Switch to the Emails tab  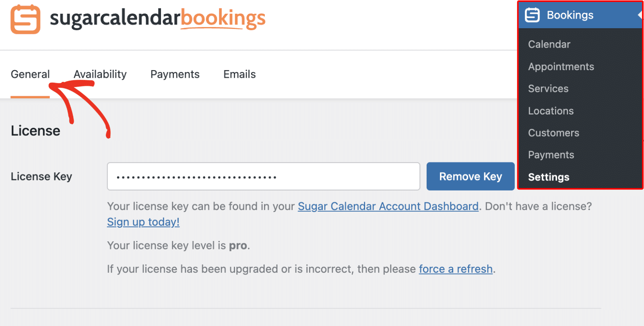tap(239, 74)
